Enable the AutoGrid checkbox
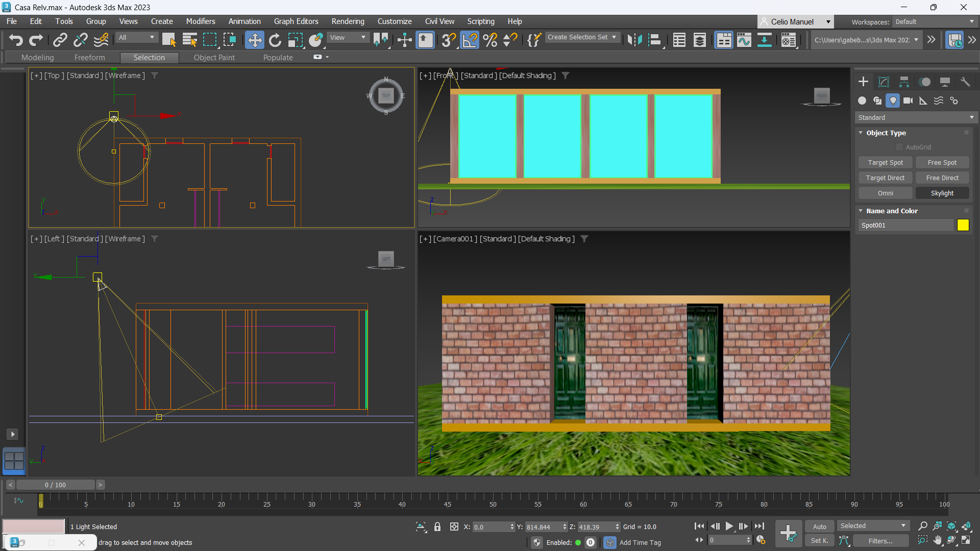Viewport: 980px width, 551px height. [x=899, y=147]
